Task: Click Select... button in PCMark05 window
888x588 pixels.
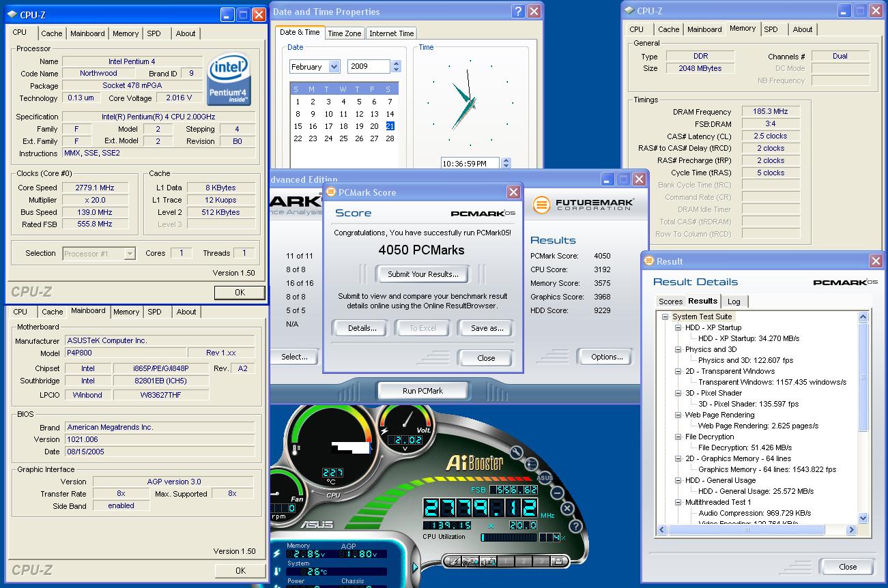Action: coord(294,357)
